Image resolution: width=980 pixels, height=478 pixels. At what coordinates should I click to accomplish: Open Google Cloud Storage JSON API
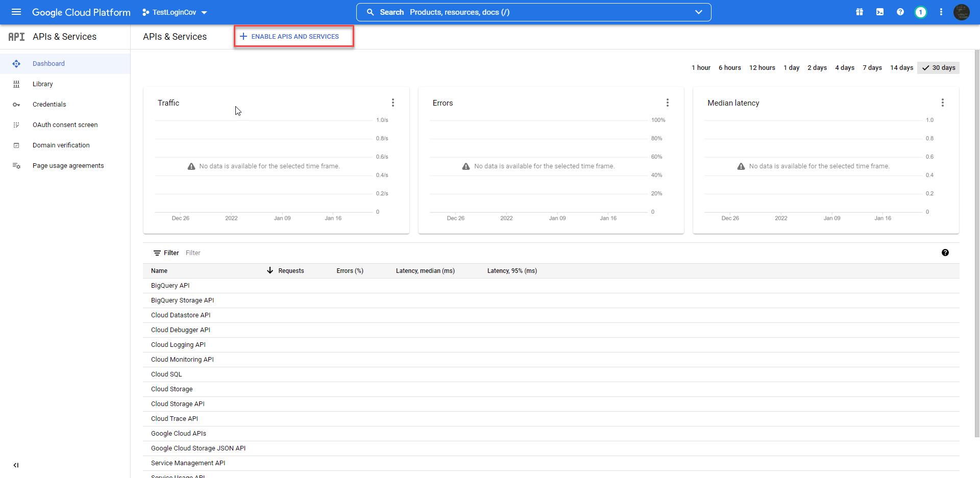(x=551, y=448)
